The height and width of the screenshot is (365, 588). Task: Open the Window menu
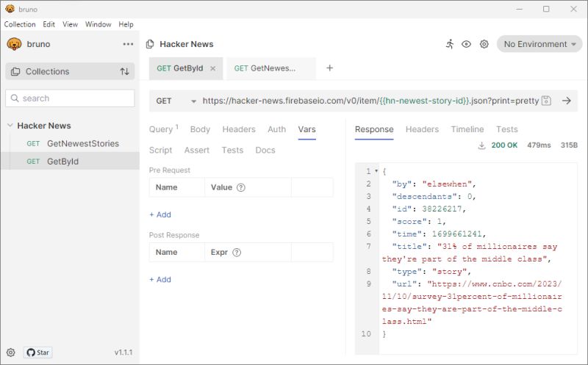click(98, 24)
